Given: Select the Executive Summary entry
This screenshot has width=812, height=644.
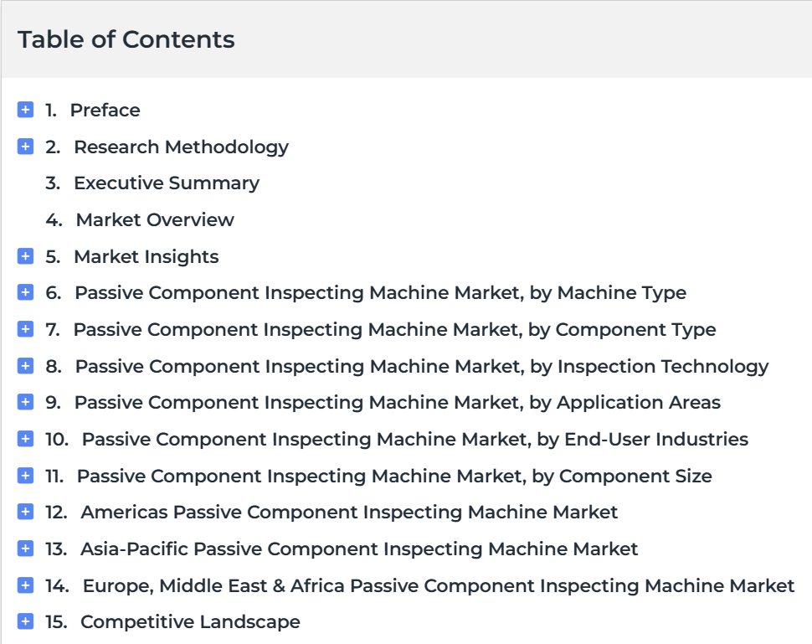Looking at the screenshot, I should 167,183.
